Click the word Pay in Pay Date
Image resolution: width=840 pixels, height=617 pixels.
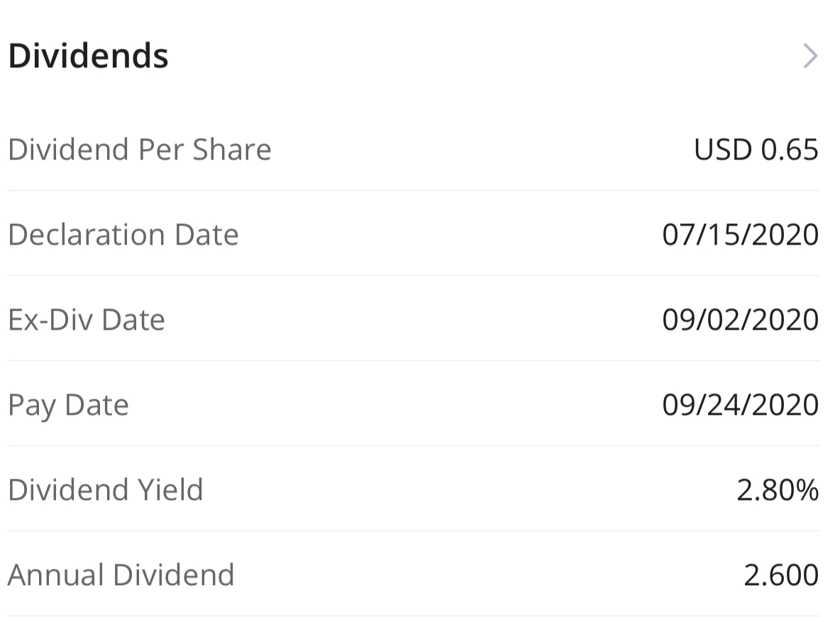(x=32, y=406)
